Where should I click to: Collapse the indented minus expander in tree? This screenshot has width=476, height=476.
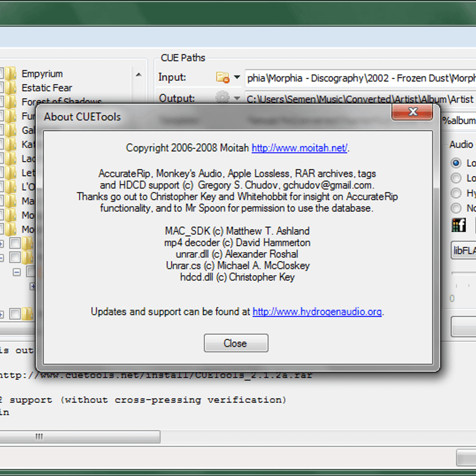point(17,272)
